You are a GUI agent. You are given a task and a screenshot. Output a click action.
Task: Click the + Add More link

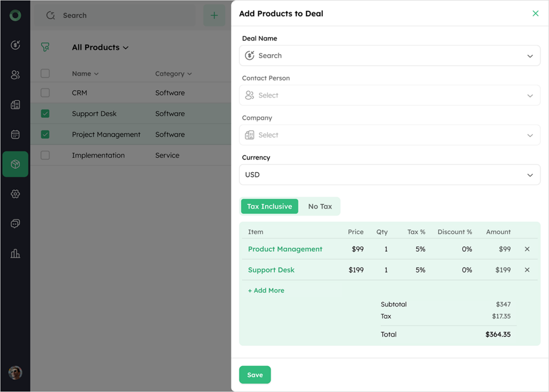[x=266, y=290]
